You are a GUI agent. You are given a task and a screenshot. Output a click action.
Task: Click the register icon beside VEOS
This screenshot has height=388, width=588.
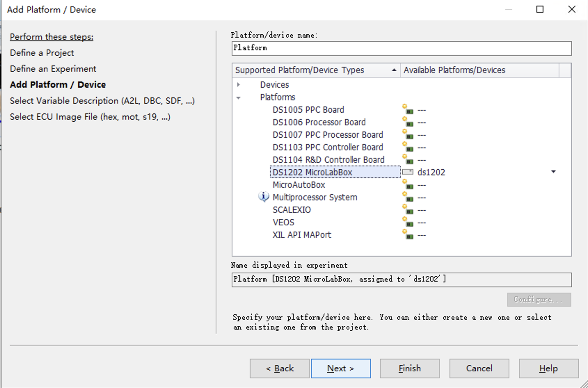407,222
